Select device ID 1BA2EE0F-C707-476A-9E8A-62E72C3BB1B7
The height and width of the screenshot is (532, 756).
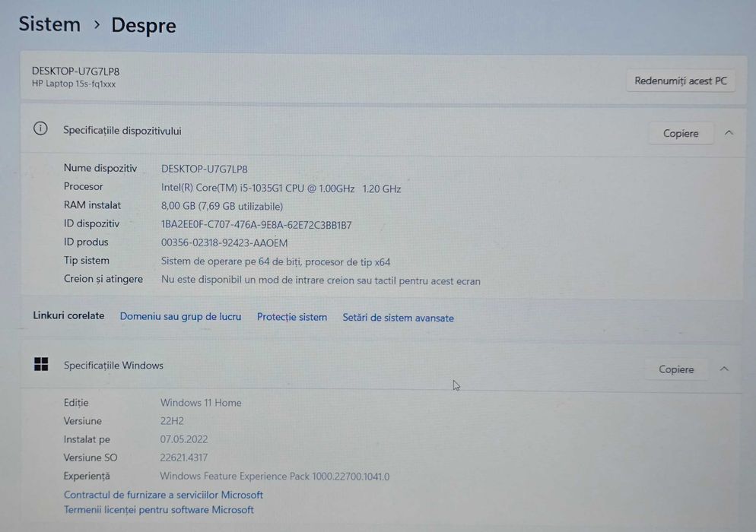[x=256, y=225]
